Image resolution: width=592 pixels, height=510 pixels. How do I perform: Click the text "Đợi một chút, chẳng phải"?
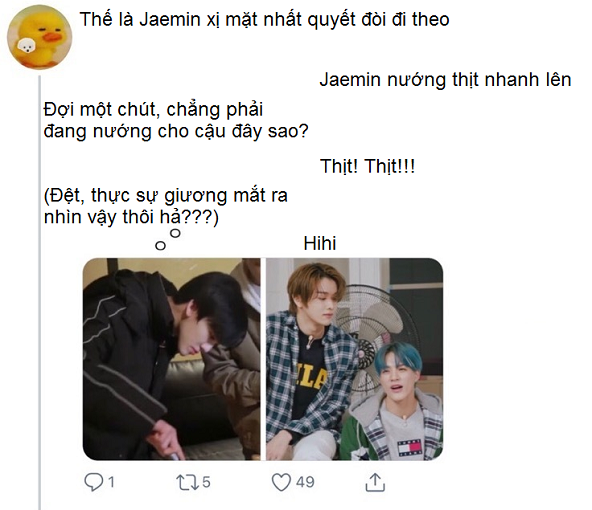coord(153,110)
